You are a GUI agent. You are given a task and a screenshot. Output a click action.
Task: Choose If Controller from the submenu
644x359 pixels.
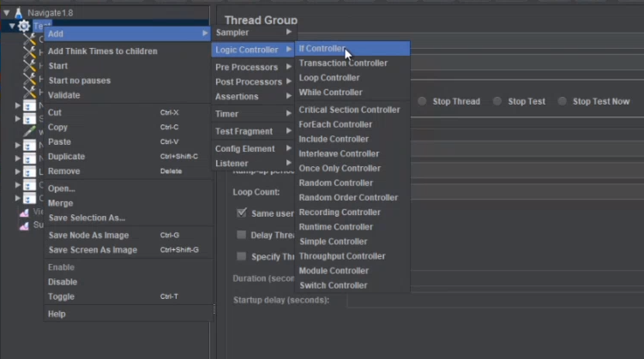click(322, 49)
